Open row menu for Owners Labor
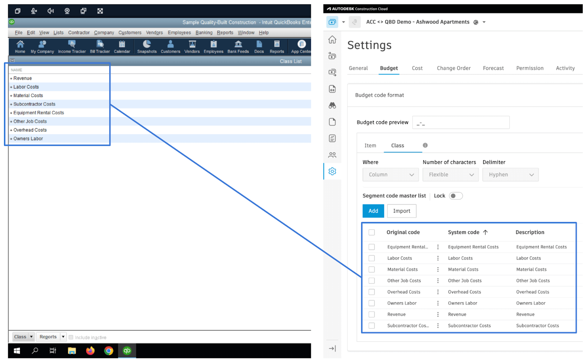This screenshot has width=588, height=364. tap(438, 303)
